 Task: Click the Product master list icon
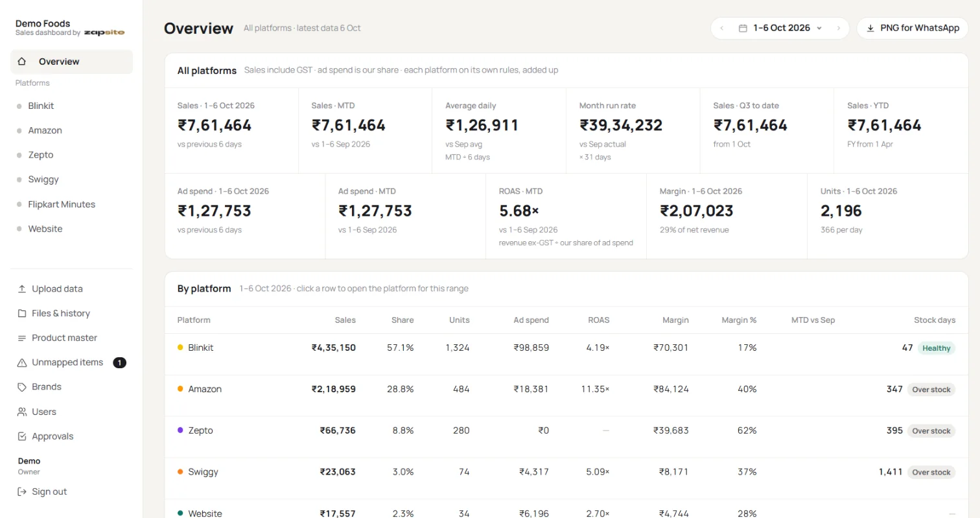point(22,338)
